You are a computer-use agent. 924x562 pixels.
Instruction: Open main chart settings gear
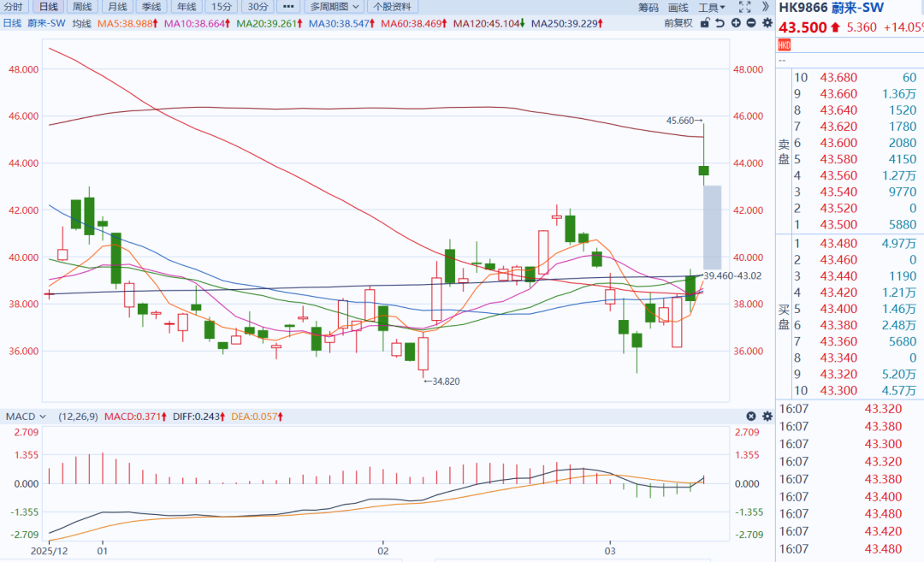(x=767, y=23)
